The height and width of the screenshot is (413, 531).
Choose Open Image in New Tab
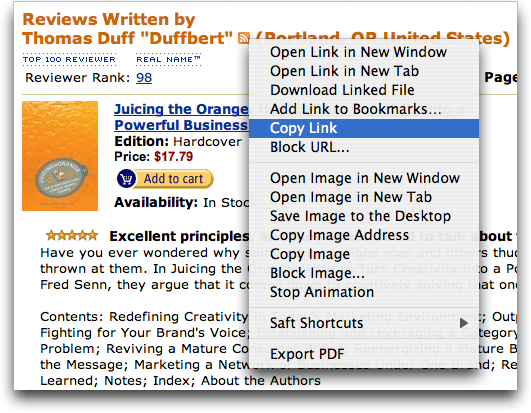(364, 197)
